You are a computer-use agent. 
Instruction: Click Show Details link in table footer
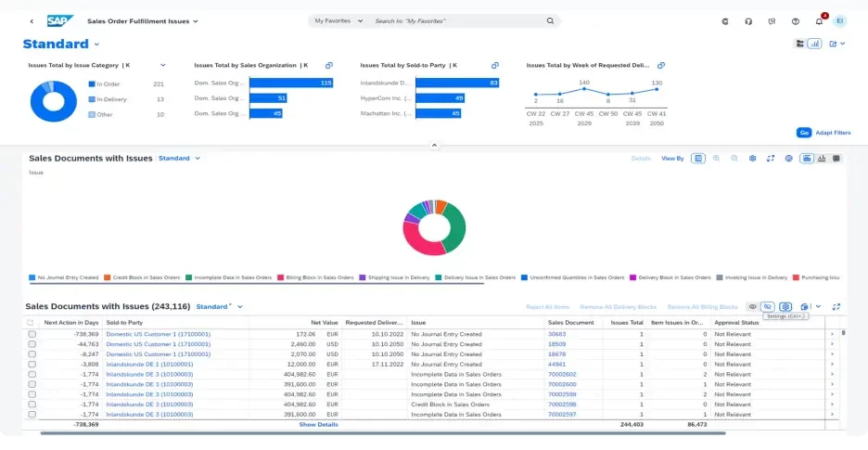click(318, 425)
